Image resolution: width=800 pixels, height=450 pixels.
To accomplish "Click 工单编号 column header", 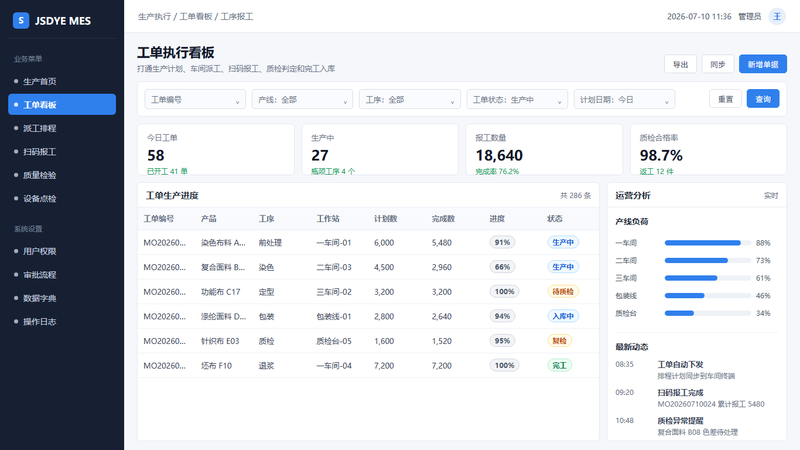I will tap(159, 218).
